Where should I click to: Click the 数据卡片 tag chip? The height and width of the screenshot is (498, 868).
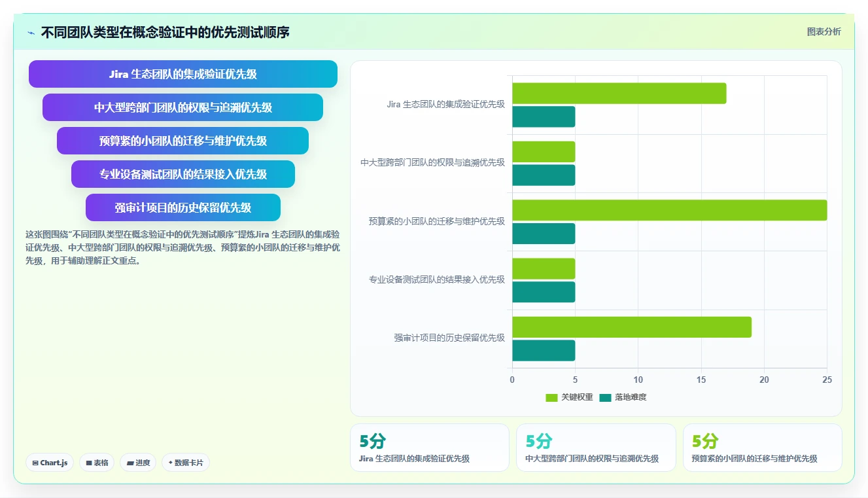186,463
